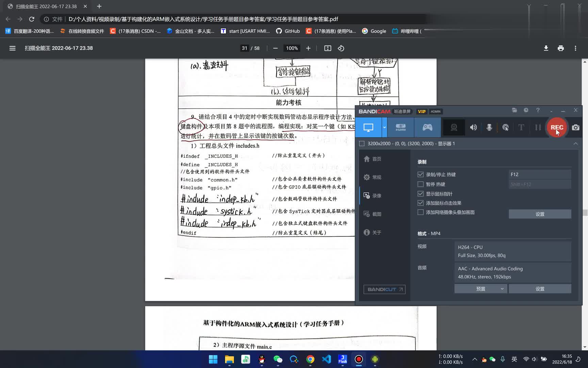Click the 100% zoom level field
Image resolution: width=588 pixels, height=368 pixels.
(x=292, y=48)
